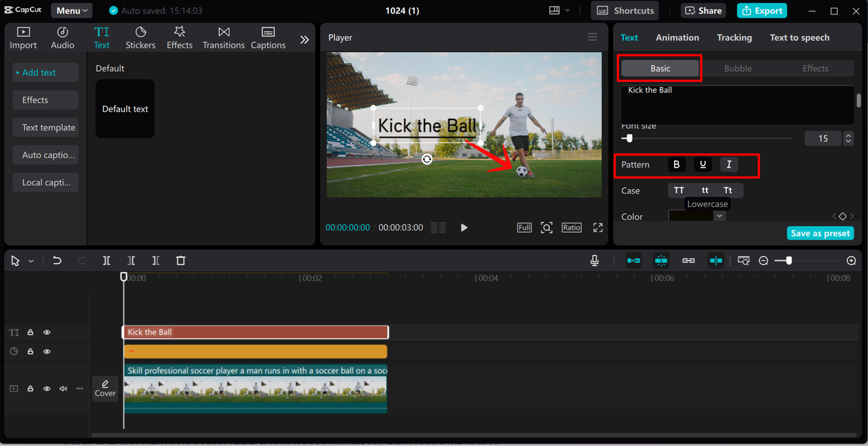Click the trash Delete icon
This screenshot has width=868, height=446.
[180, 261]
